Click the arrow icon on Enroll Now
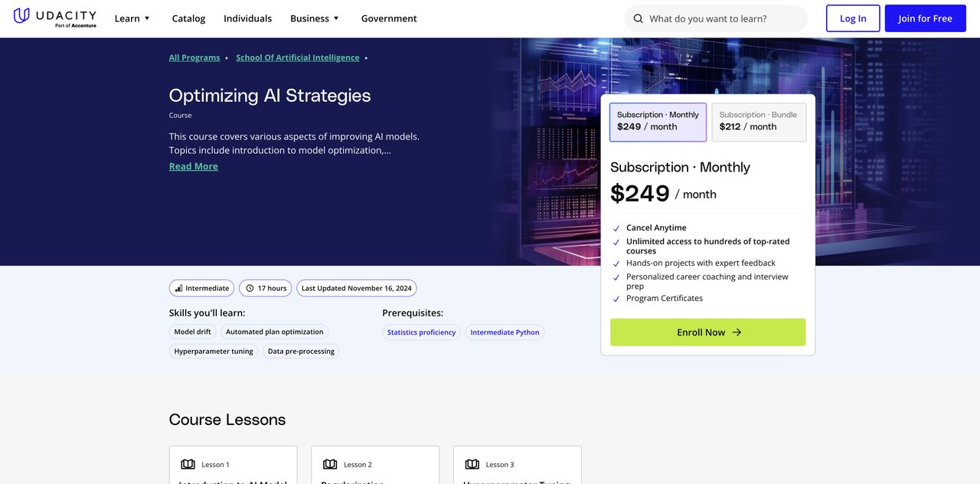The image size is (980, 484). point(737,332)
